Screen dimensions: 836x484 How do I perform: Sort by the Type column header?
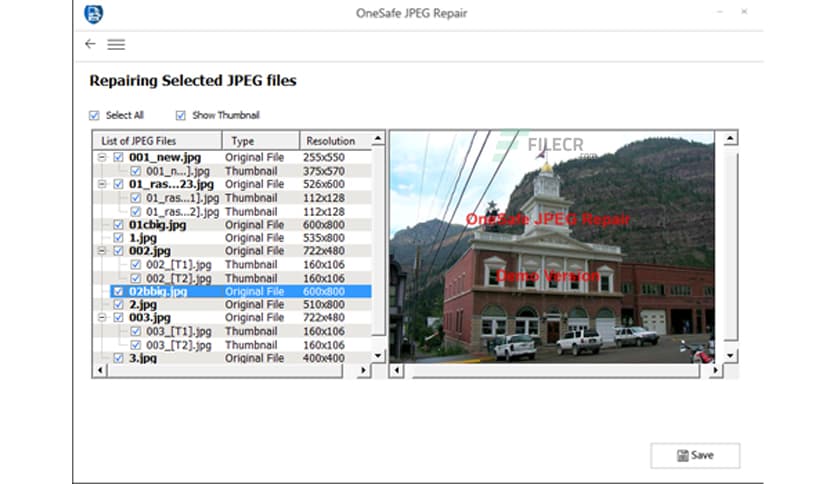coord(261,141)
